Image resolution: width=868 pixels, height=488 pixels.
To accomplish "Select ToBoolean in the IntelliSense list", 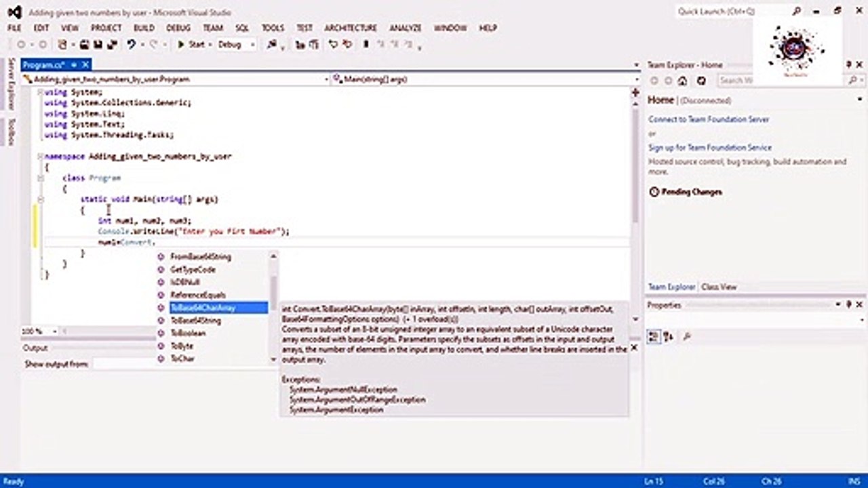I will coord(188,333).
